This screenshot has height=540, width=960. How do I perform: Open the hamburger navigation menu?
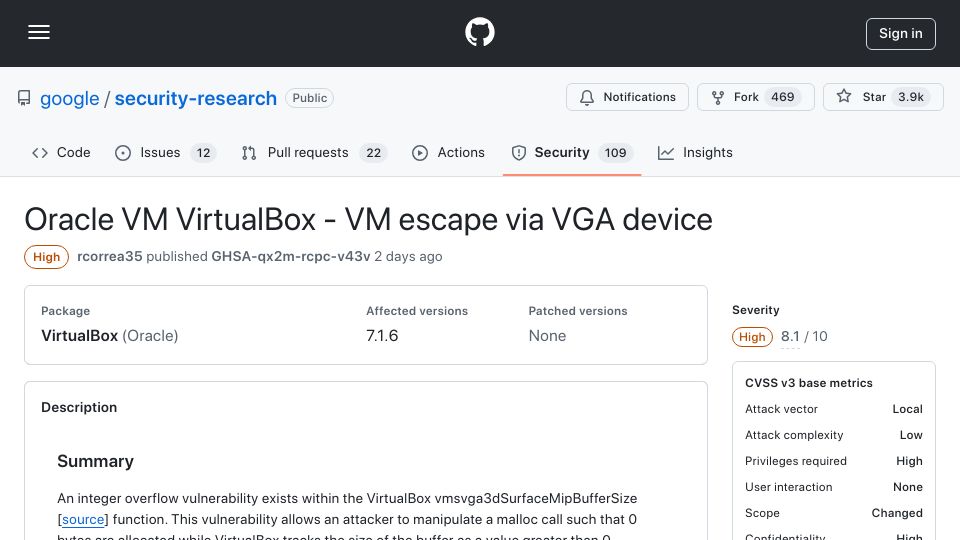[x=39, y=32]
